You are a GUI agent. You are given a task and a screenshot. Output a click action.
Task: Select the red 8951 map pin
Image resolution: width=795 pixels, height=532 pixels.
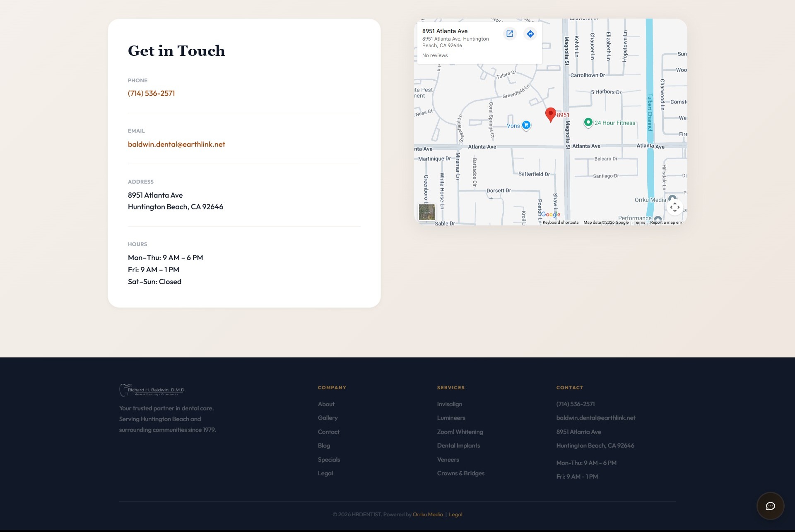[x=550, y=113]
